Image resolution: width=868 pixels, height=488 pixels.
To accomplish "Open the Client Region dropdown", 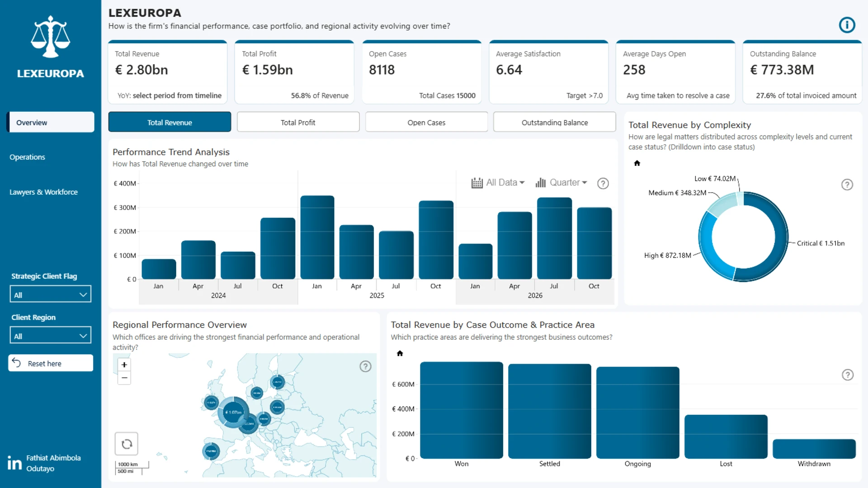I will tap(50, 335).
